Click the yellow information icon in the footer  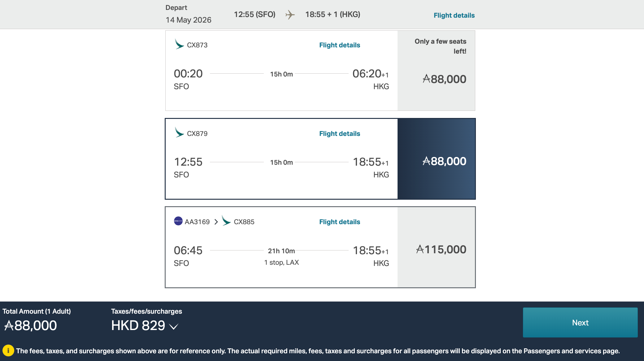[x=8, y=351]
